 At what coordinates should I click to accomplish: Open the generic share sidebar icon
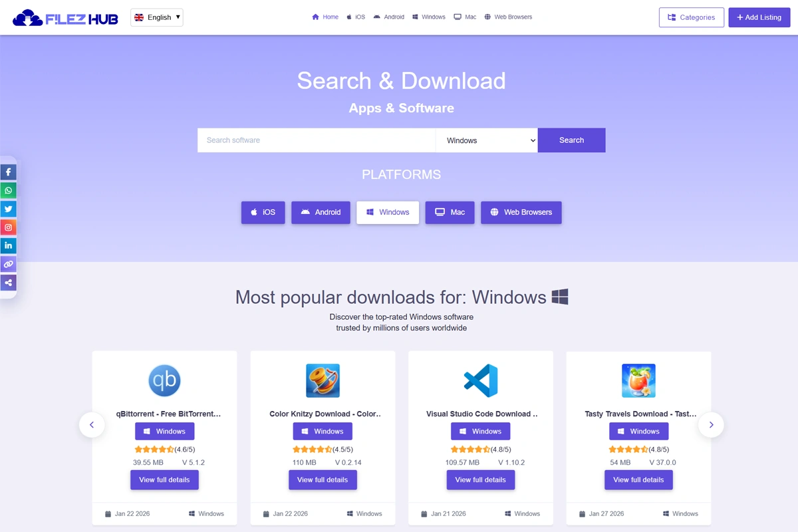click(8, 283)
